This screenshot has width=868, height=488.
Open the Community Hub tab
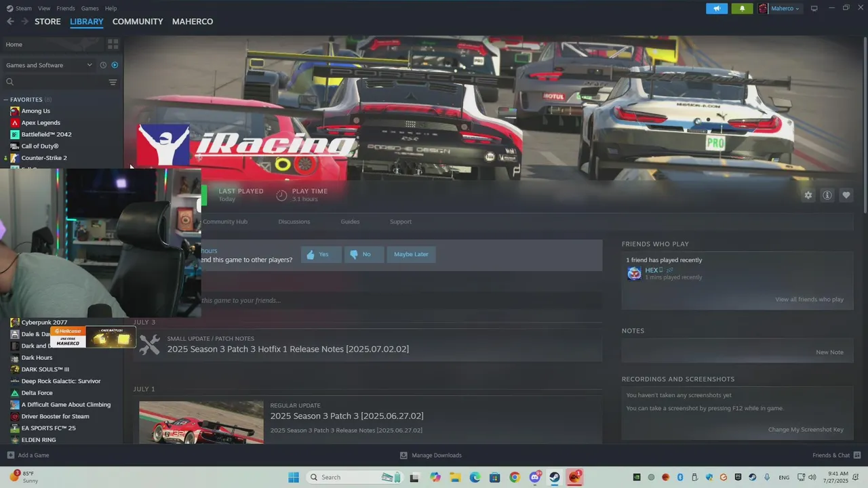pyautogui.click(x=225, y=222)
